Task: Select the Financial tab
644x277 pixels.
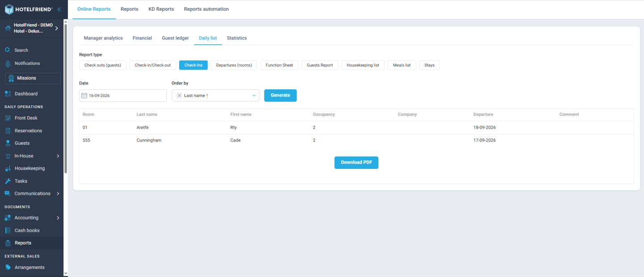Action: point(142,38)
